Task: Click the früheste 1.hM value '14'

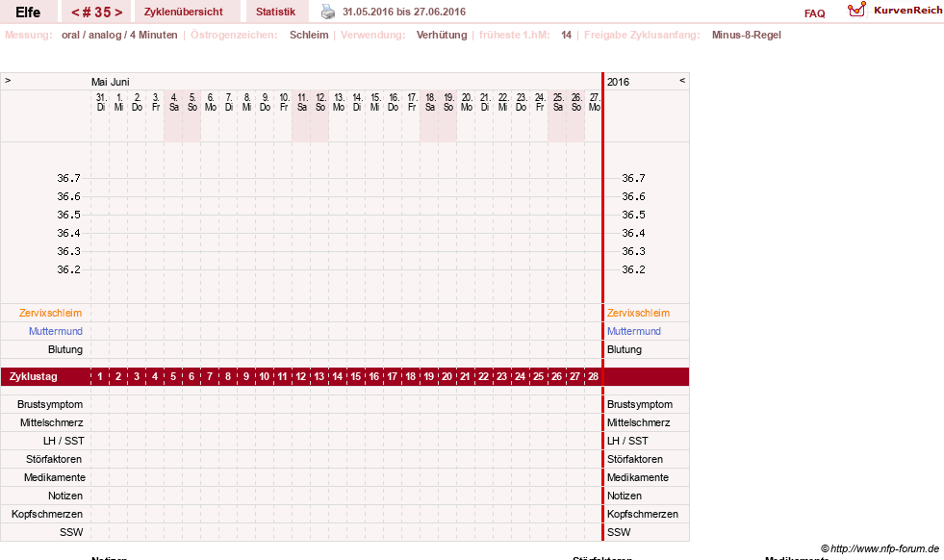Action: [566, 35]
